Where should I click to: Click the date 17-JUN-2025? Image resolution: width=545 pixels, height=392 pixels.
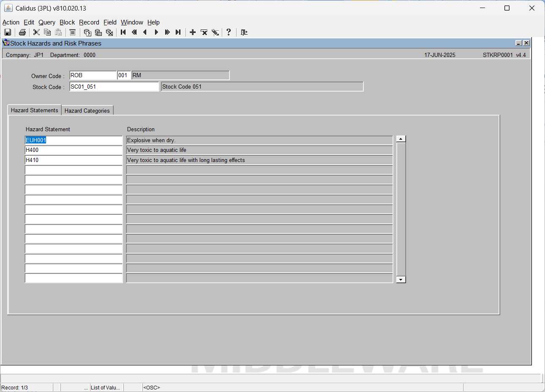coord(440,55)
